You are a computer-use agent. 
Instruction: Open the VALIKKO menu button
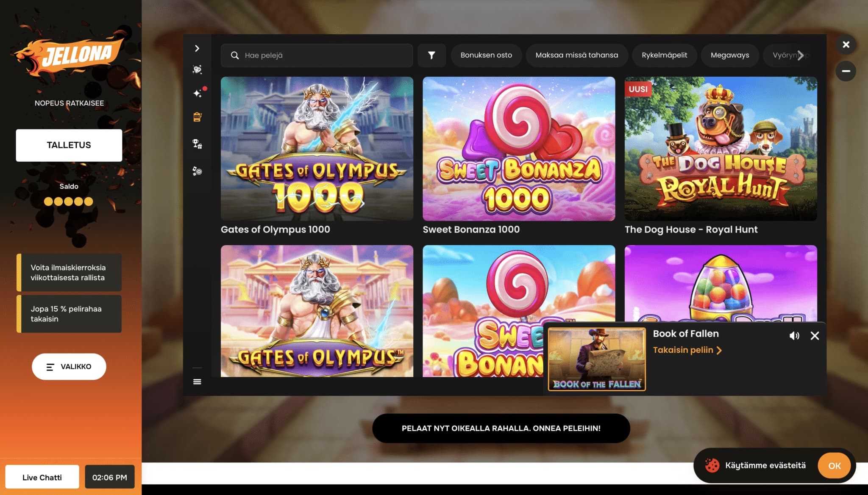[x=69, y=367]
